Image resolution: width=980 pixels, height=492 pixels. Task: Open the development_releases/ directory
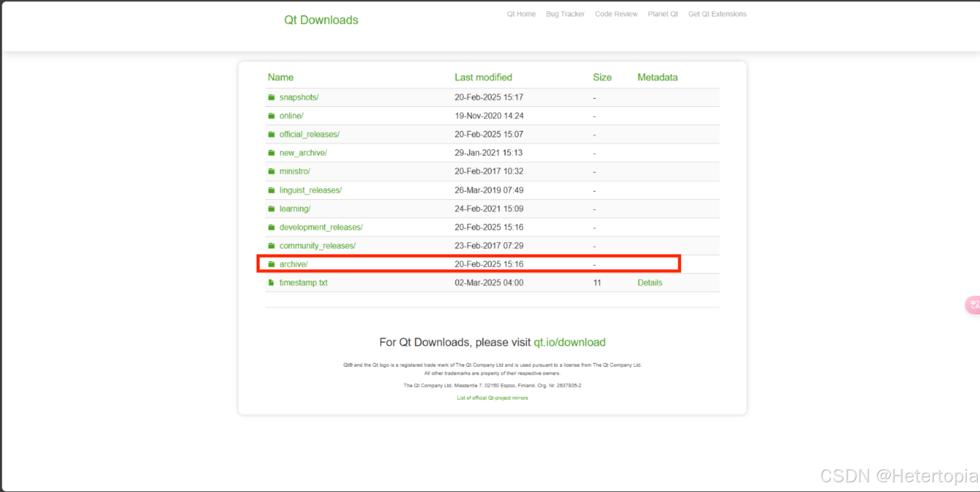[x=321, y=227]
